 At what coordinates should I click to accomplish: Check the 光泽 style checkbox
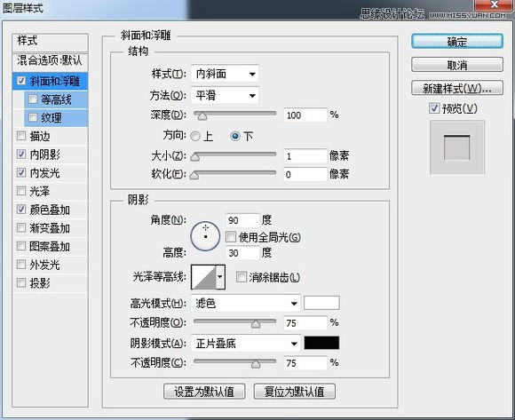21,191
